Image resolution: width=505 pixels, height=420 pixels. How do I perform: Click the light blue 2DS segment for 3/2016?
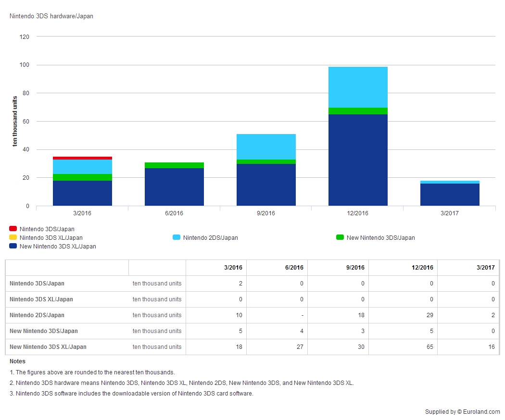(x=82, y=167)
